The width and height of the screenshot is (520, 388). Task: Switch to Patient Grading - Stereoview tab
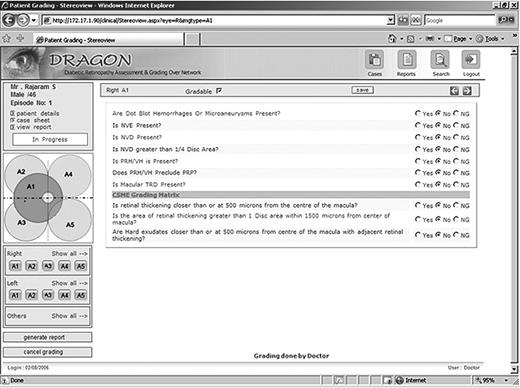[108, 40]
